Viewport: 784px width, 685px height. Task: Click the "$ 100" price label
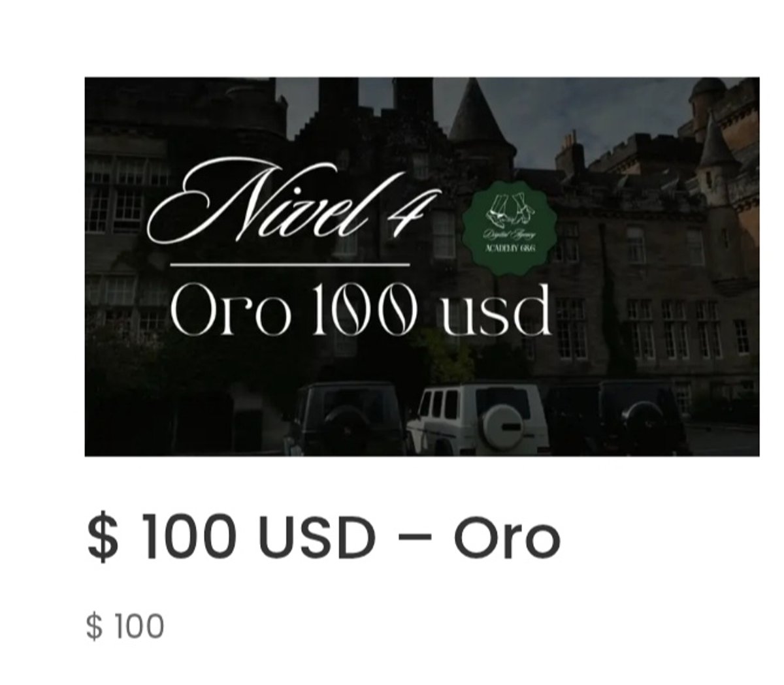point(125,626)
